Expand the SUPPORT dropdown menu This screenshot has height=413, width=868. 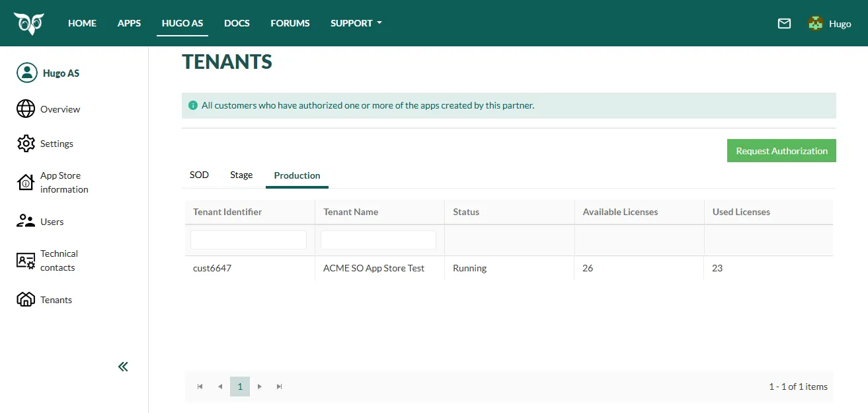pos(356,23)
